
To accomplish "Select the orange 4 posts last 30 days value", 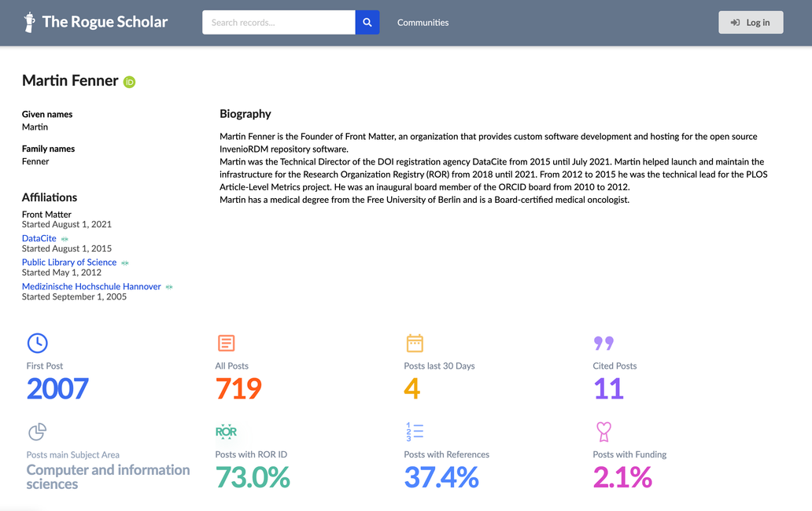I will [x=412, y=388].
